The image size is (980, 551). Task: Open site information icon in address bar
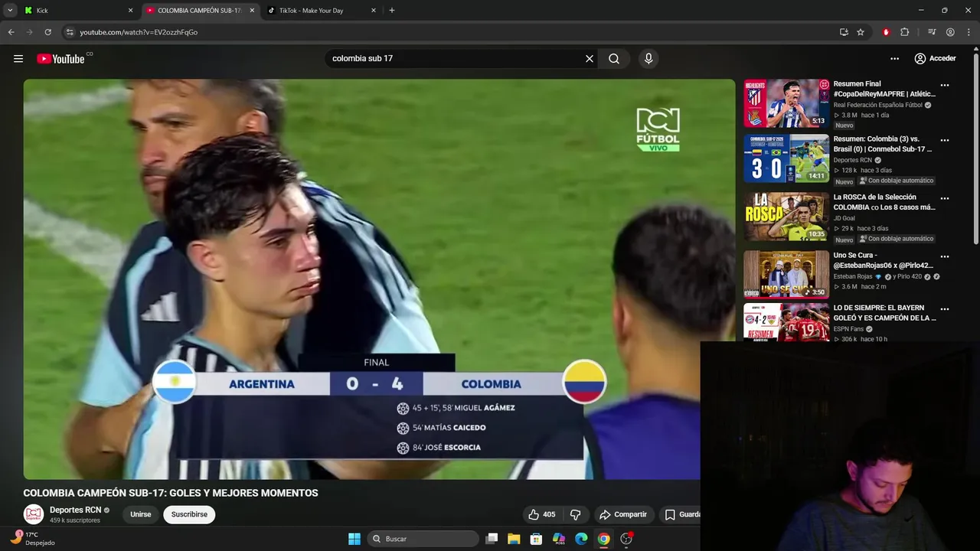pyautogui.click(x=70, y=32)
